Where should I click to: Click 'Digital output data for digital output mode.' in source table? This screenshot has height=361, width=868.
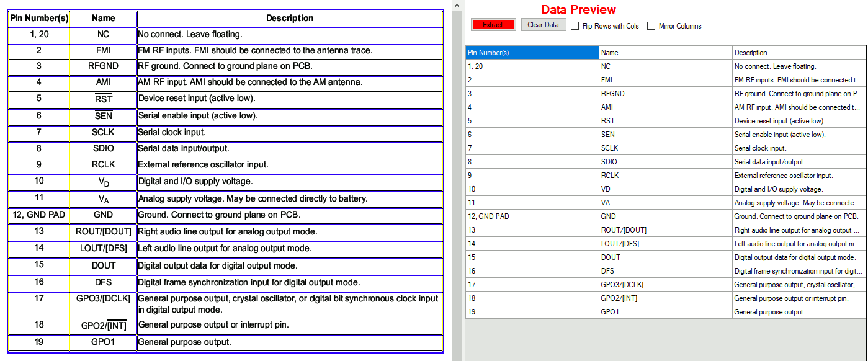tap(218, 265)
